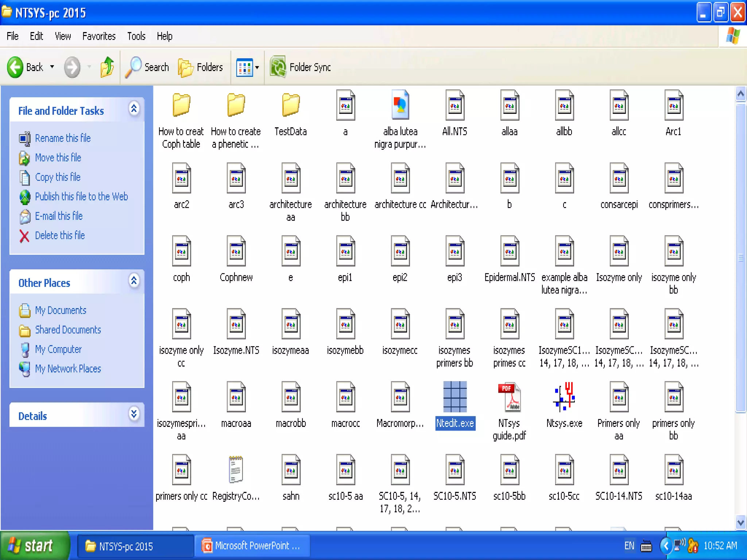The height and width of the screenshot is (560, 747).
Task: Select the RegistryCo notepad file icon
Action: pos(236,470)
